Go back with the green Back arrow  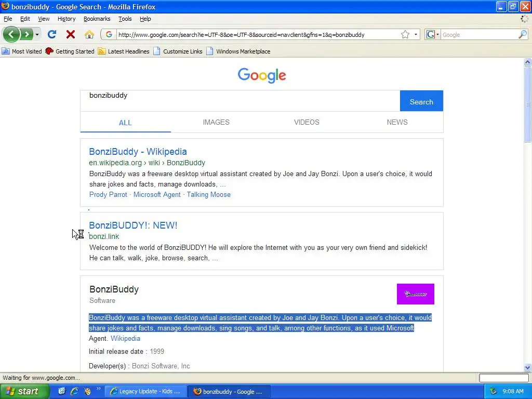11,34
